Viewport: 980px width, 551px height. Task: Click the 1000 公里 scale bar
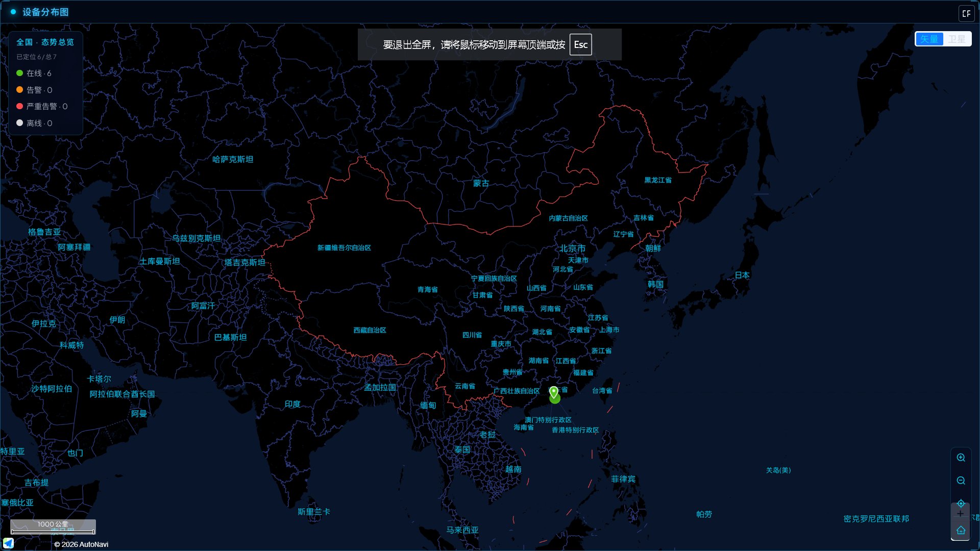(53, 527)
